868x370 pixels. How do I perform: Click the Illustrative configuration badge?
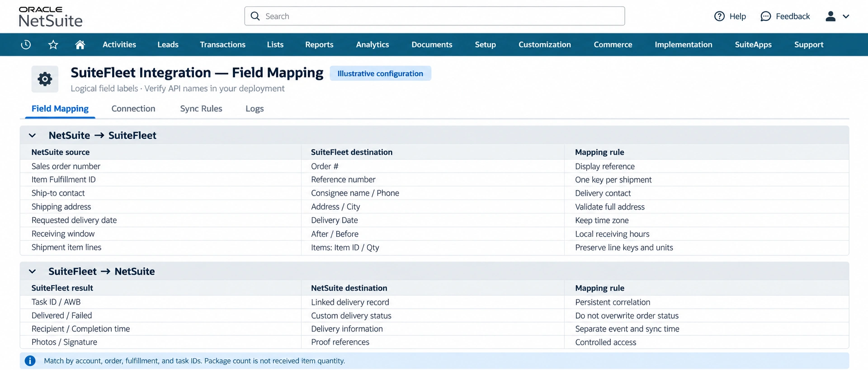[380, 73]
